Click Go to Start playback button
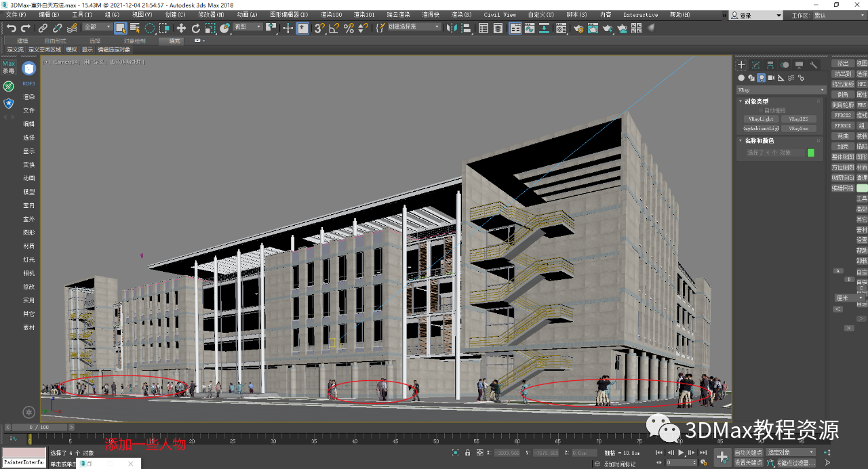The image size is (868, 469). [x=659, y=453]
